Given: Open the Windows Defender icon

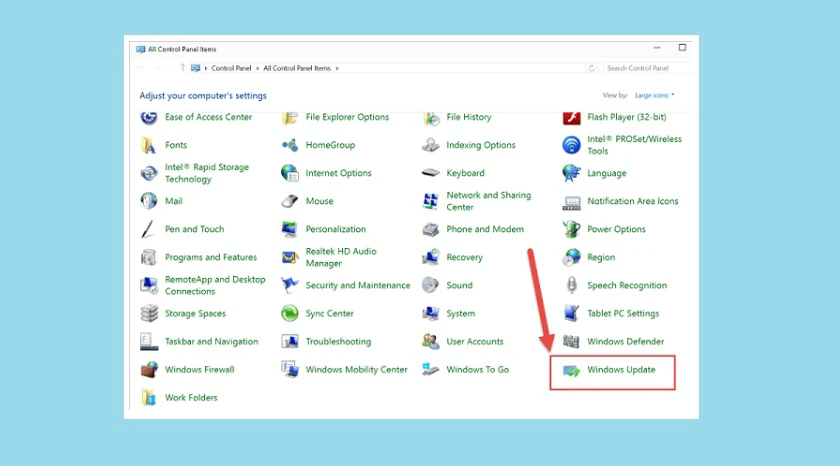Looking at the screenshot, I should pos(572,341).
